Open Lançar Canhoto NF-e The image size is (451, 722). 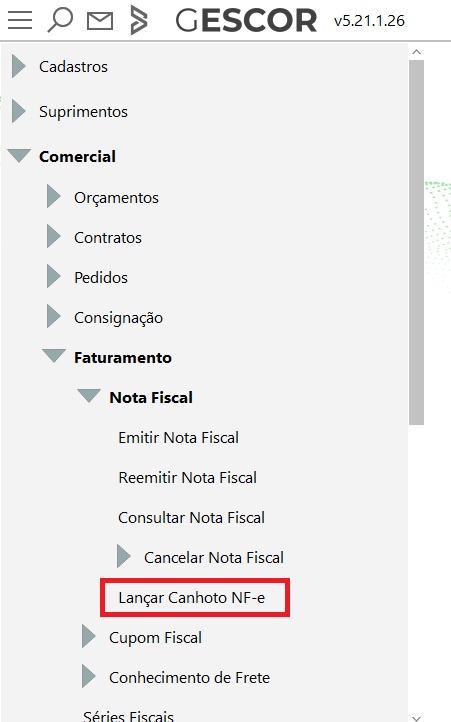tap(192, 598)
